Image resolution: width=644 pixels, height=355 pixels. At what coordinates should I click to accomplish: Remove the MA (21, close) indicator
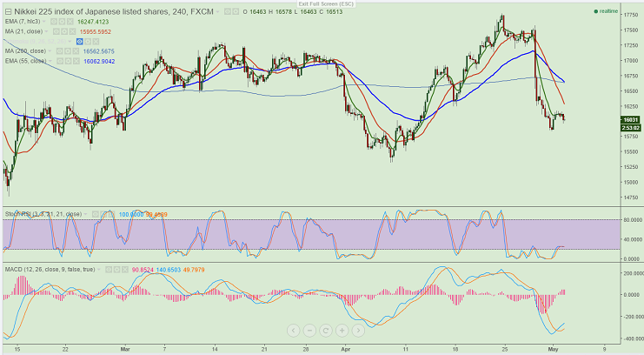73,31
